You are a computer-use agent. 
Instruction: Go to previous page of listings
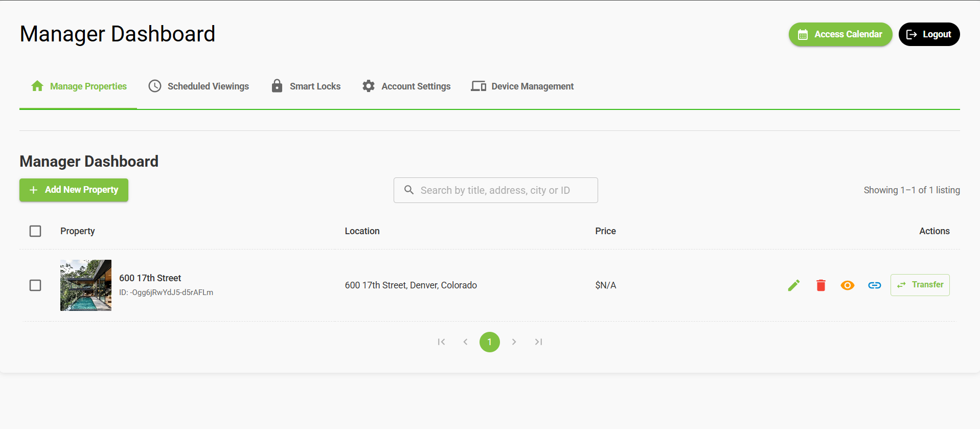(x=465, y=342)
